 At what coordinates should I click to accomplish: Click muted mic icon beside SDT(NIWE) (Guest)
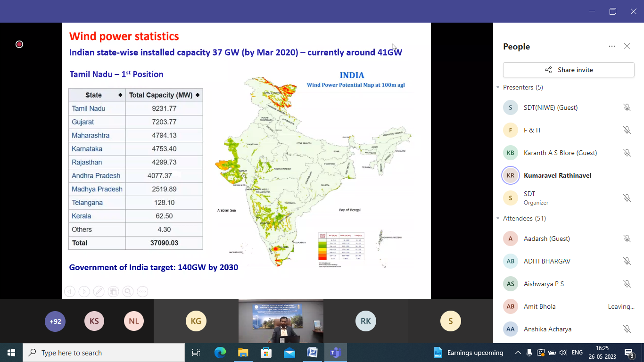(x=627, y=107)
